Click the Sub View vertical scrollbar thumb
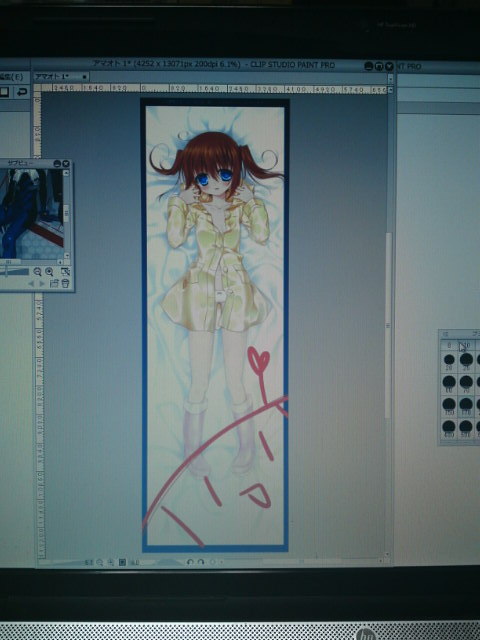This screenshot has height=640, width=480. [67, 213]
